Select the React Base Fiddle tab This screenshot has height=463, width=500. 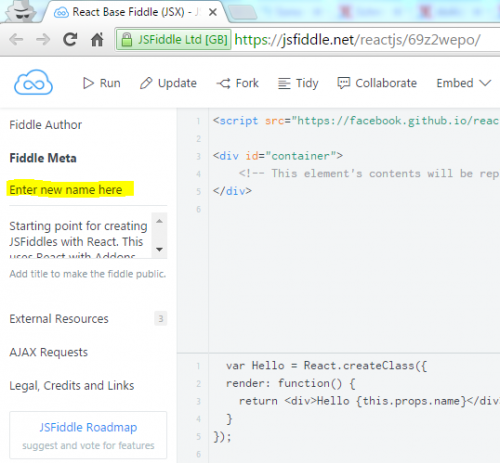[x=135, y=12]
